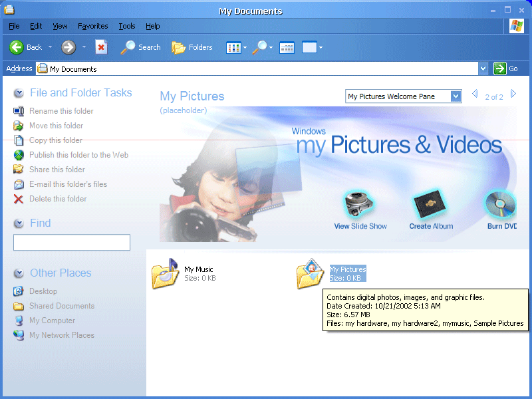The image size is (532, 399).
Task: Open the My Pictures folder icon
Action: 310,273
